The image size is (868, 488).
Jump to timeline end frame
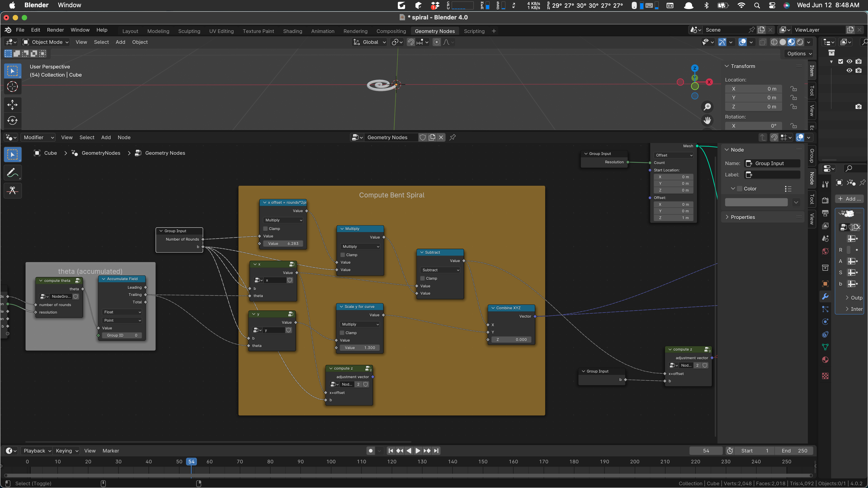point(436,451)
